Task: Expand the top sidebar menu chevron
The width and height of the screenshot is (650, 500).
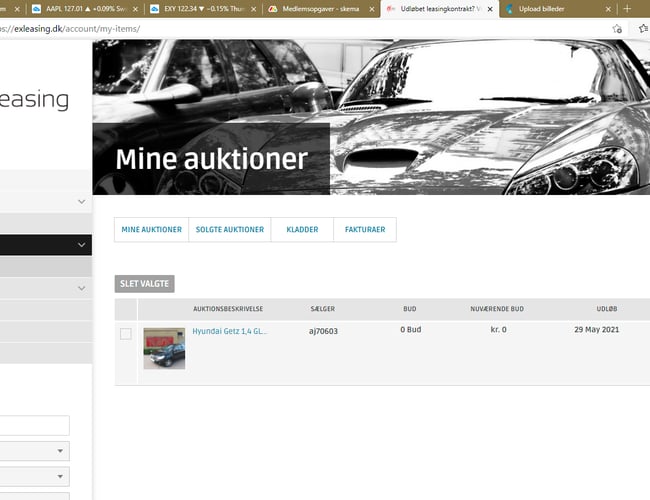Action: click(x=82, y=201)
